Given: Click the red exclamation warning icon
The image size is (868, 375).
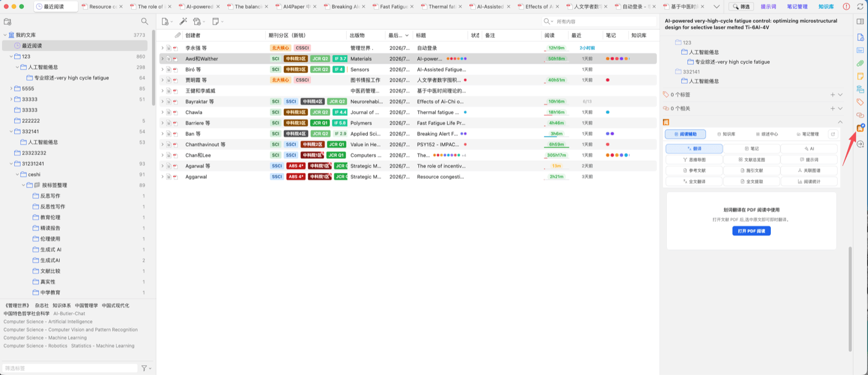Looking at the screenshot, I should tap(846, 7).
